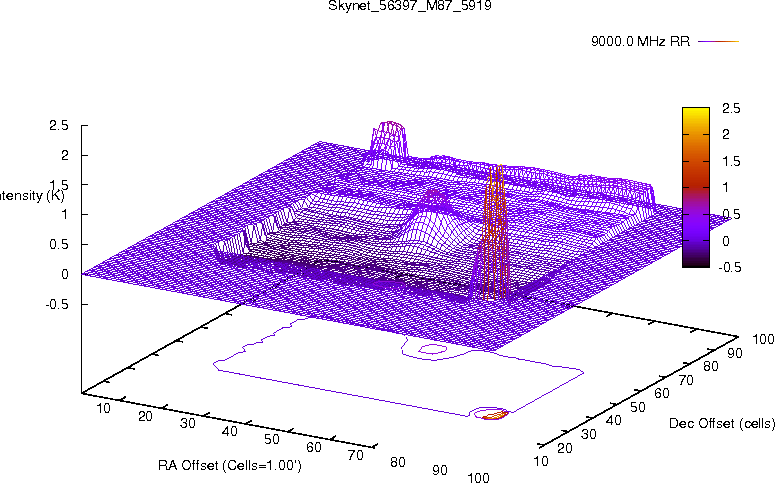This screenshot has width=775, height=483.
Task: Click the Dec Offset (cells) axis label
Action: click(x=722, y=423)
